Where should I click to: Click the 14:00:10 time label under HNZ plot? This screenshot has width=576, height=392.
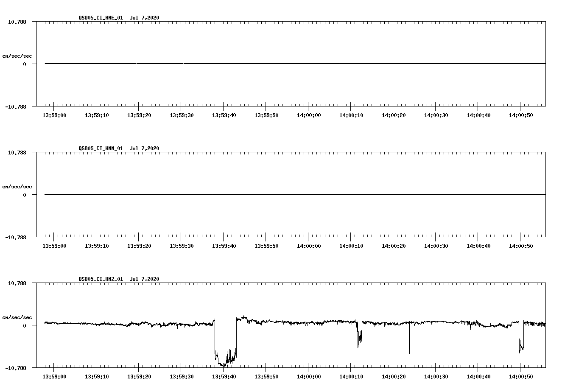351,377
